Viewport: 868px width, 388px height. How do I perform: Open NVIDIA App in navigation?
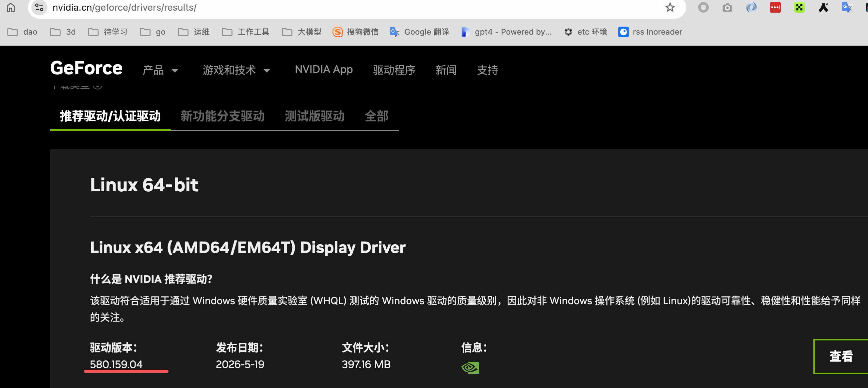point(324,69)
